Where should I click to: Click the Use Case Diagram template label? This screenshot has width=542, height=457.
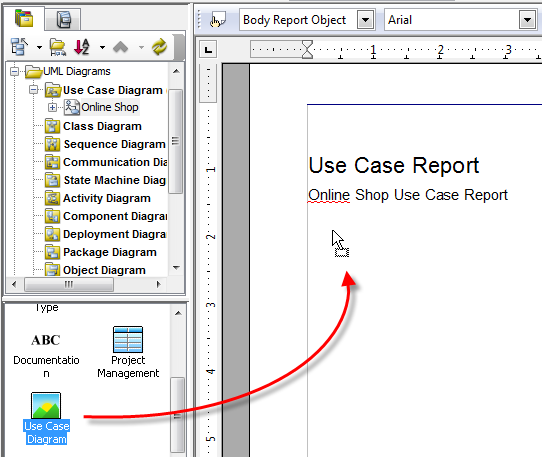pyautogui.click(x=47, y=432)
